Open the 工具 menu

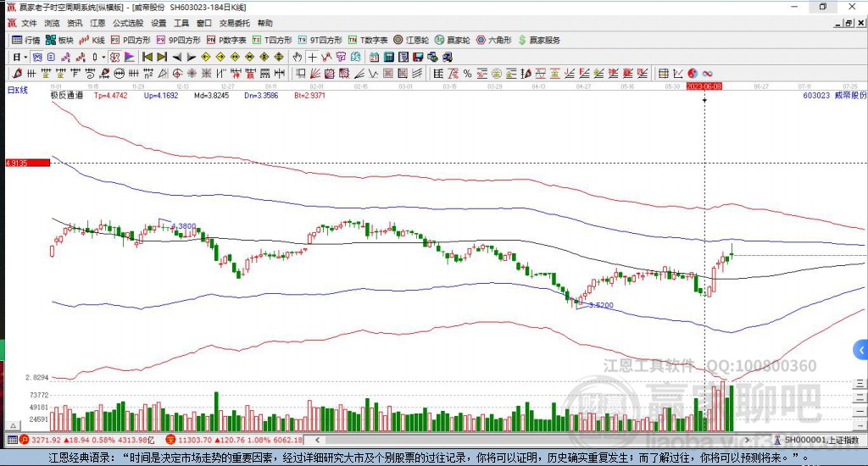181,23
